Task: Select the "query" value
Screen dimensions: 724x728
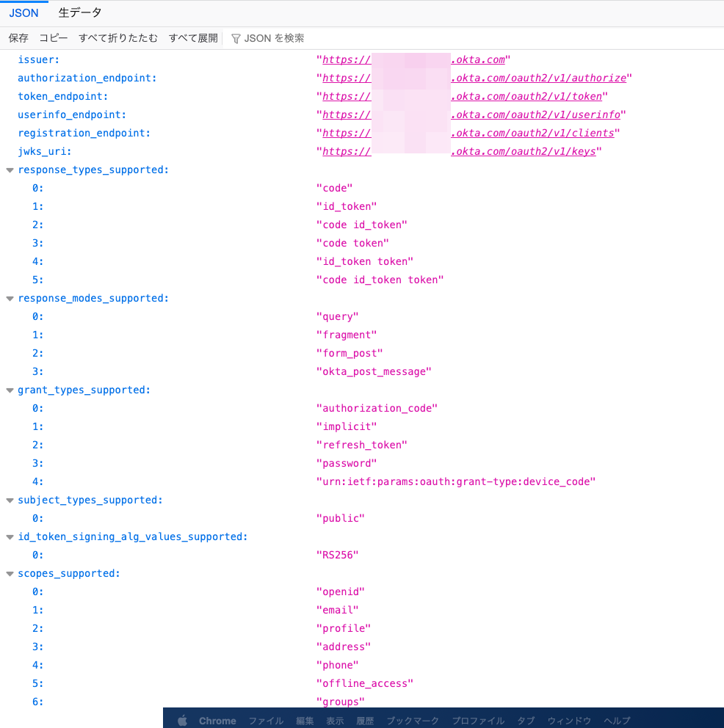Action: point(338,316)
